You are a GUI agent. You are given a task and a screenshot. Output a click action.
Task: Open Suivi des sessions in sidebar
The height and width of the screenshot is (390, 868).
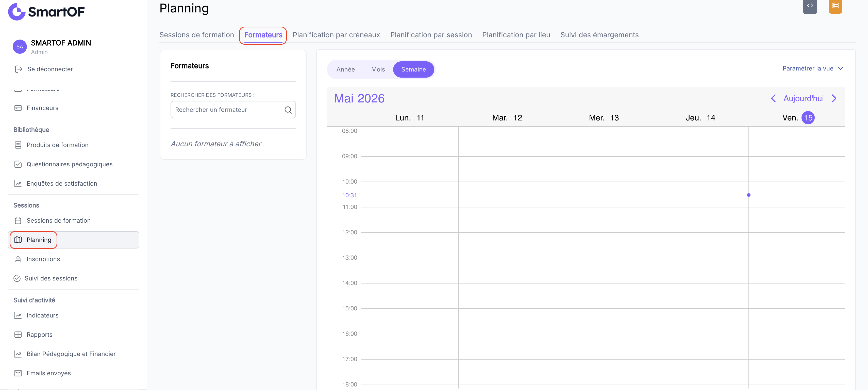click(51, 278)
